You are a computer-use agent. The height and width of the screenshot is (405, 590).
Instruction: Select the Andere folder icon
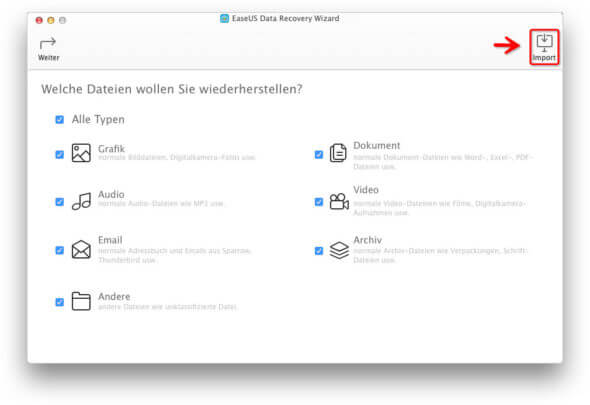coord(81,301)
